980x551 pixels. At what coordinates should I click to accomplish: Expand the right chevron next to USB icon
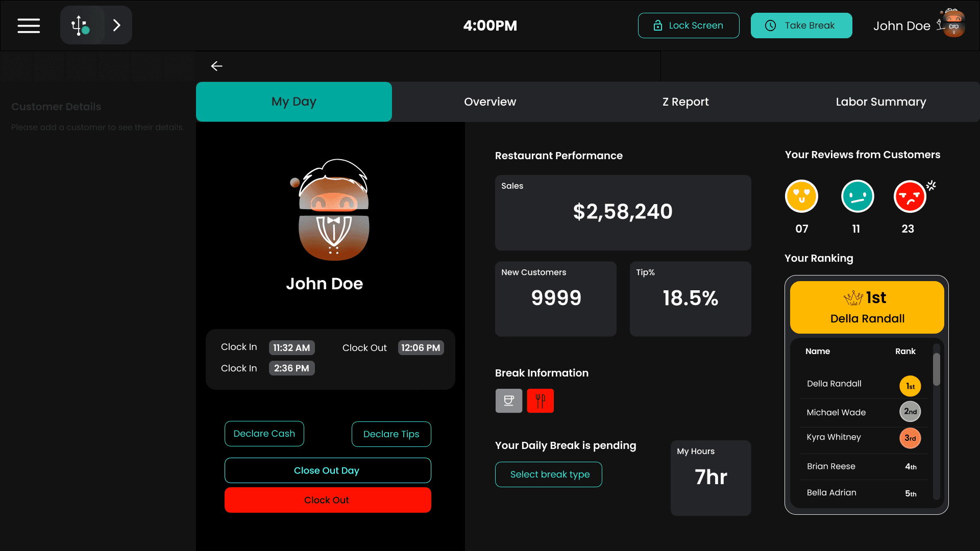117,26
